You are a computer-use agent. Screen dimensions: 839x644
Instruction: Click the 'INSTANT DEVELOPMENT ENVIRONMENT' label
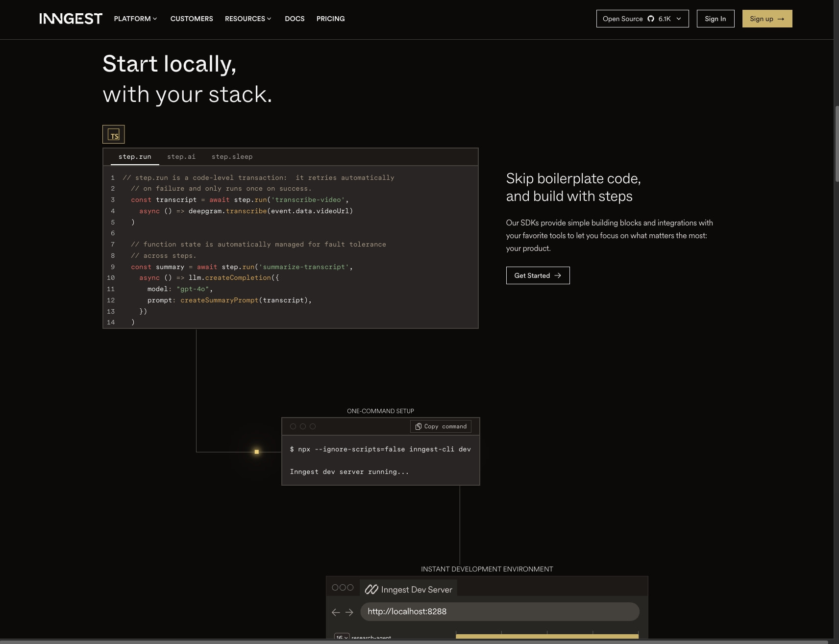487,569
